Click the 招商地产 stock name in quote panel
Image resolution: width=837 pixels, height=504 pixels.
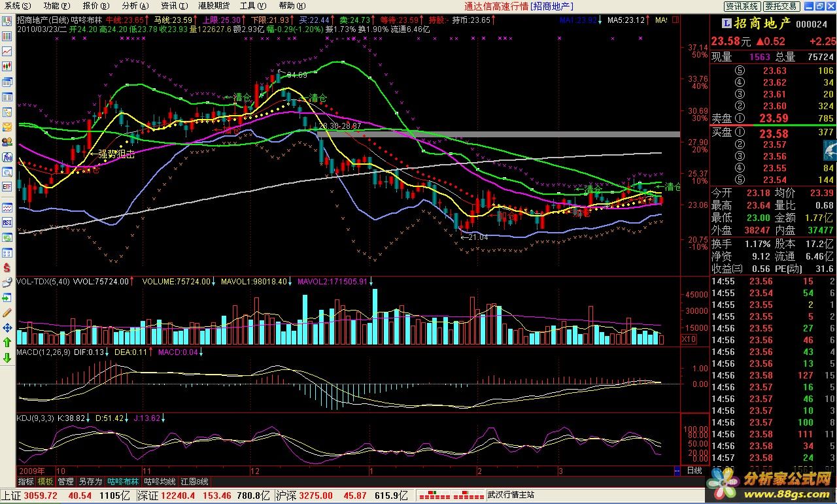[x=763, y=24]
